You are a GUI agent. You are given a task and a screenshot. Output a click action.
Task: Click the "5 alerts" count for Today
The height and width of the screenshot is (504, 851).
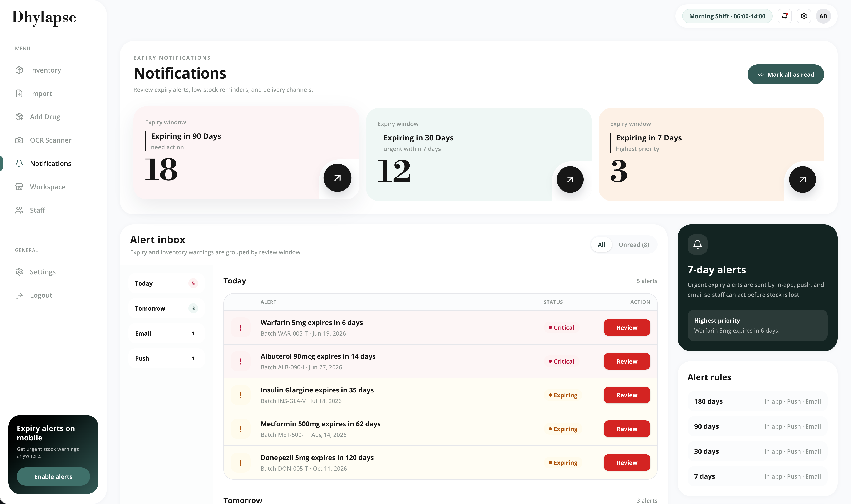click(x=646, y=281)
